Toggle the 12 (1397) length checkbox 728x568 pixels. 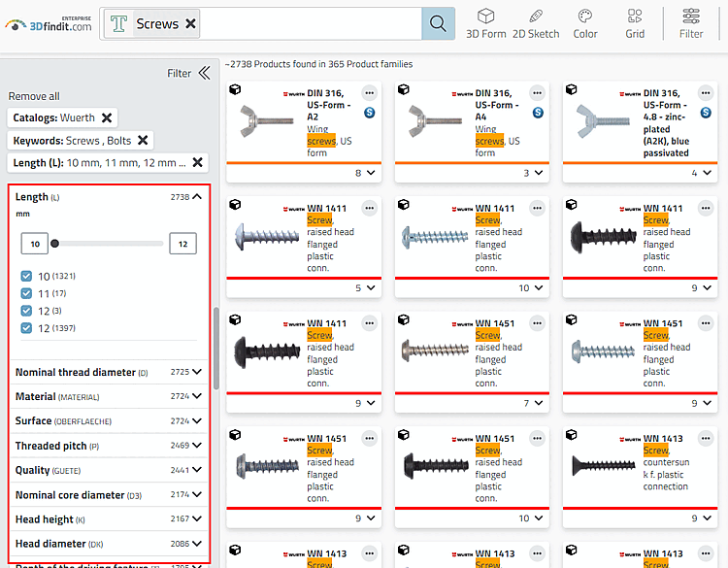(27, 328)
